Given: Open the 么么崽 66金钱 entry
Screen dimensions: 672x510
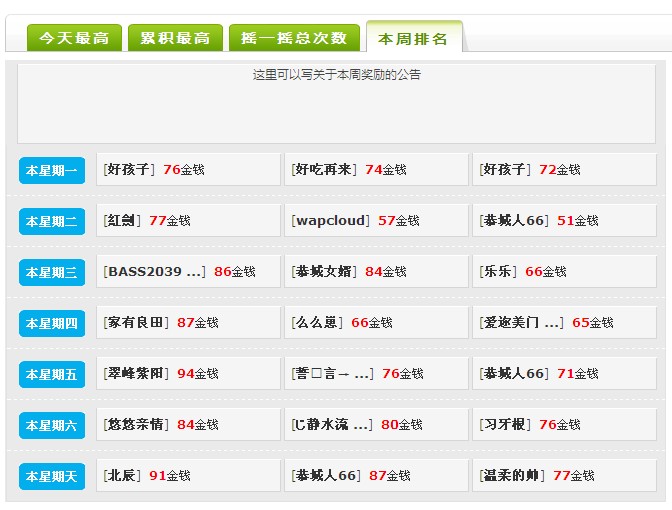Looking at the screenshot, I should 376,323.
